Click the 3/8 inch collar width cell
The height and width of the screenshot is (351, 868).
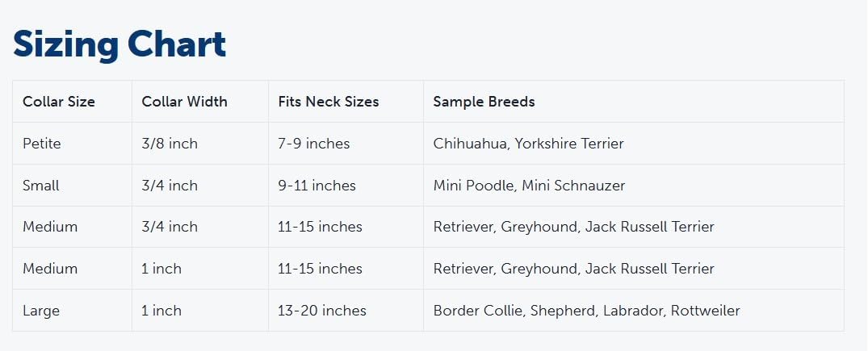(x=170, y=144)
